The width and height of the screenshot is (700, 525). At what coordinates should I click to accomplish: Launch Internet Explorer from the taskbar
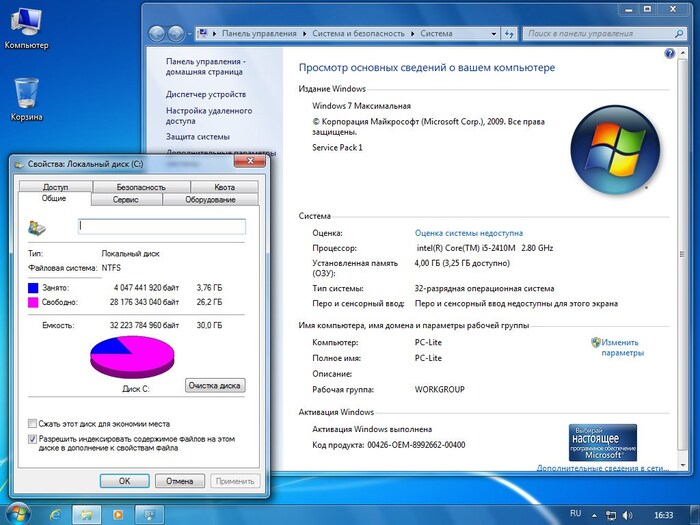click(54, 513)
